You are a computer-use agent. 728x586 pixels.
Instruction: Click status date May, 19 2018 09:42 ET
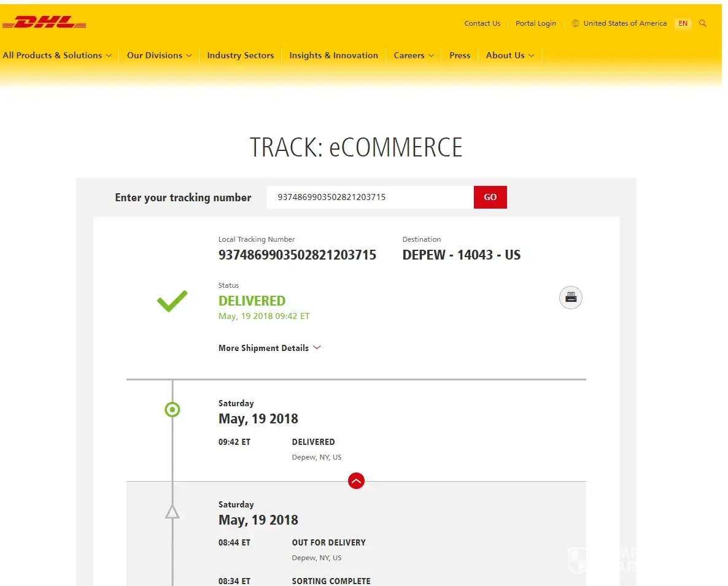(x=264, y=316)
